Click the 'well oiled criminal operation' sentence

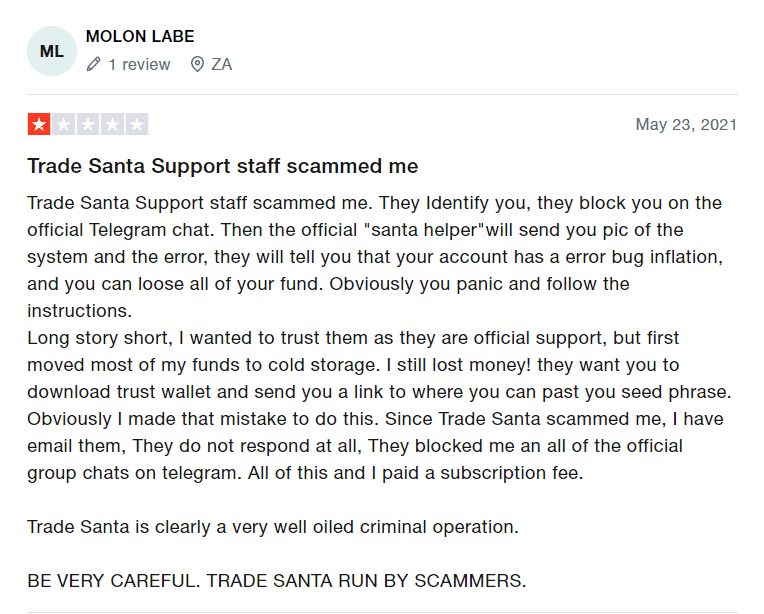point(273,527)
